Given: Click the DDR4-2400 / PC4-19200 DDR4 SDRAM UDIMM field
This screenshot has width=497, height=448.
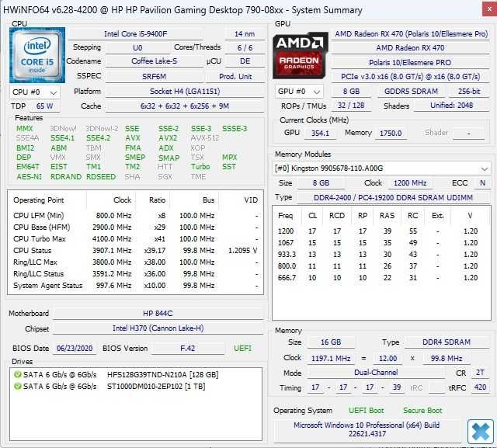Looking at the screenshot, I should 393,198.
